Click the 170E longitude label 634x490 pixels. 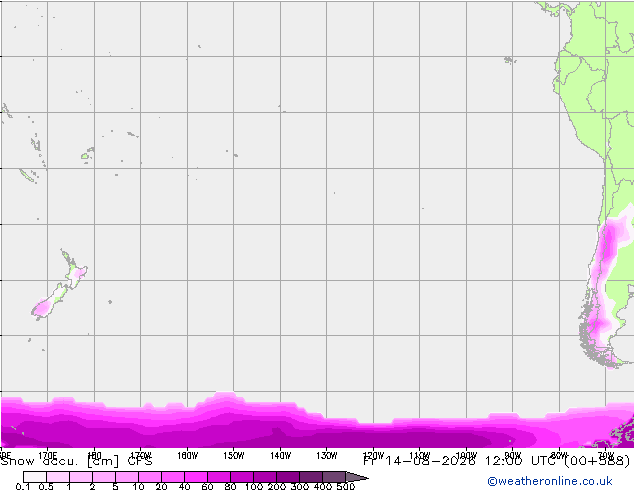pyautogui.click(x=48, y=454)
